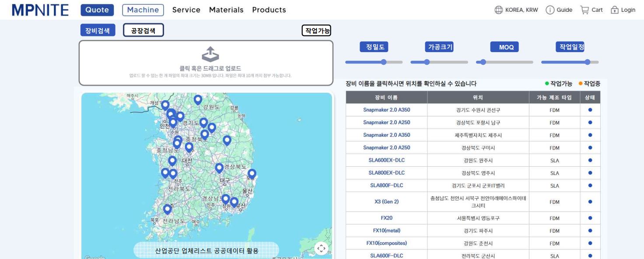The width and height of the screenshot is (644, 259).
Task: Select the map pin beside 경상북도 label
Action: pos(219,168)
